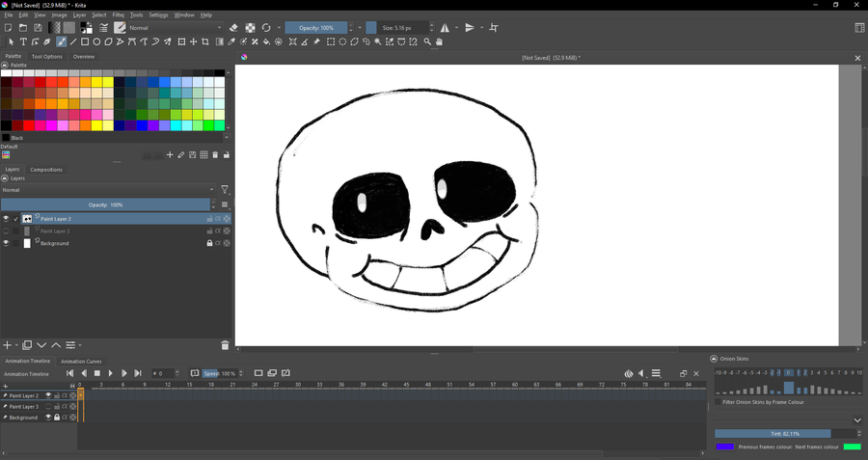Open the layer filter funnel dropdown
This screenshot has height=460, width=868.
pos(225,190)
